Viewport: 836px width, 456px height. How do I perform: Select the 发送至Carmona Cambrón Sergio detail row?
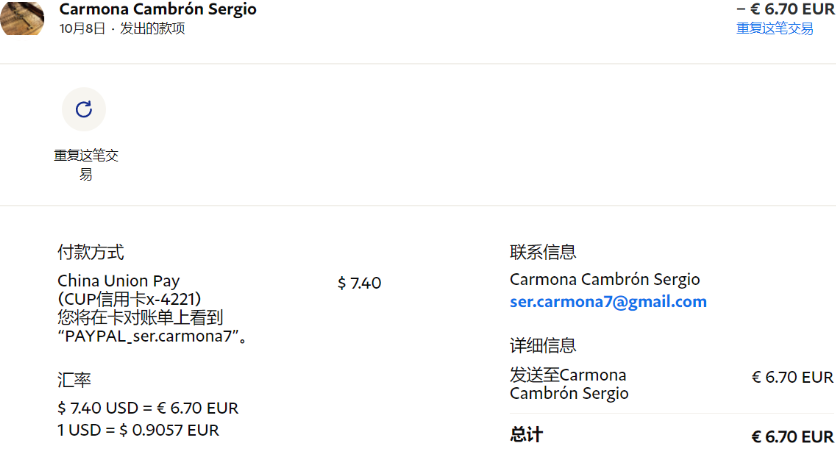672,384
